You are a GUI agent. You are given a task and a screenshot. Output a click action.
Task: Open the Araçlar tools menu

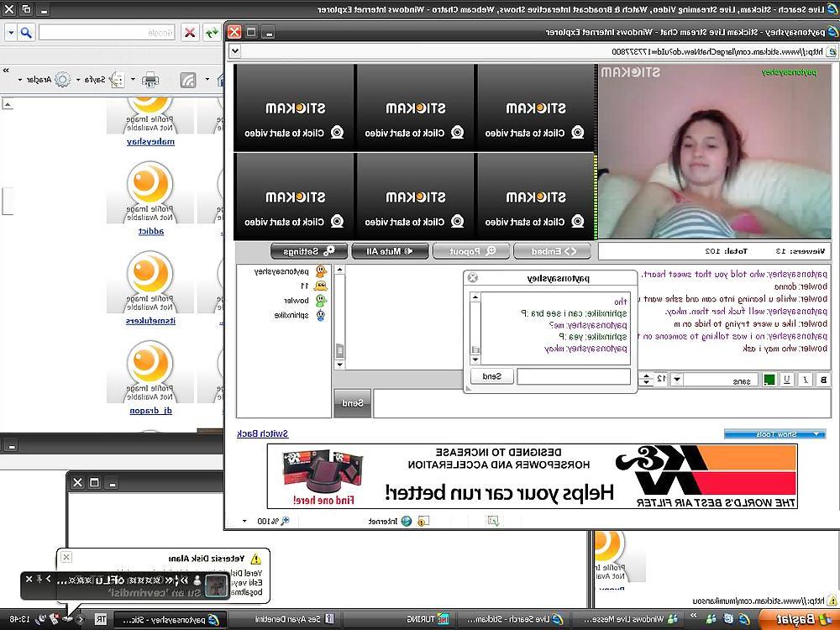click(x=44, y=79)
